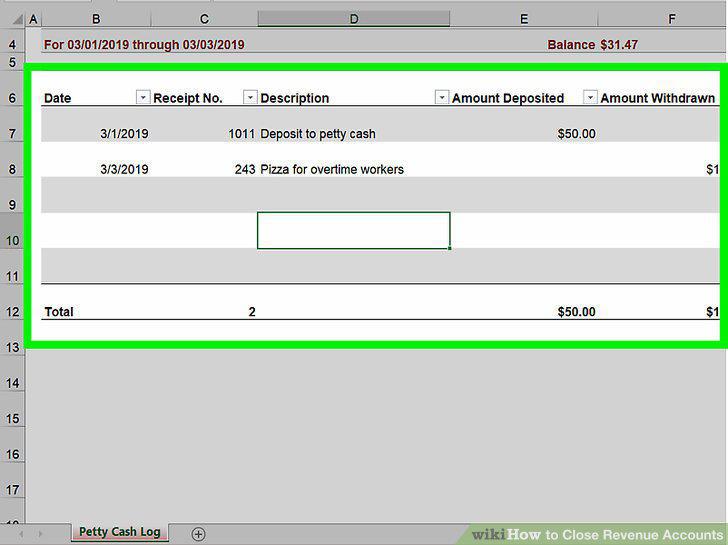Viewport: 728px width, 545px height.
Task: Click the 'Amount Deposited' header cell
Action: (x=508, y=98)
